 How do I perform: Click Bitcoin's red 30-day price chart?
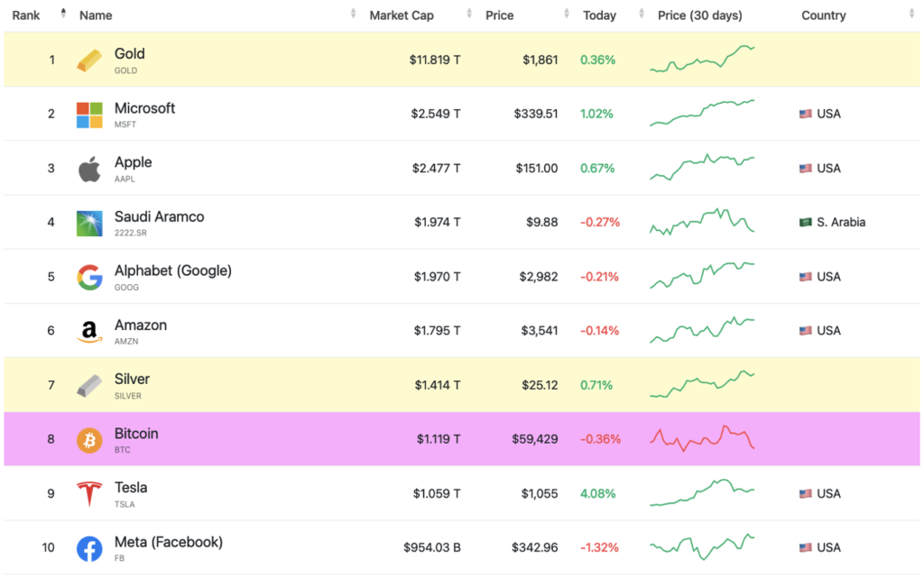point(702,438)
